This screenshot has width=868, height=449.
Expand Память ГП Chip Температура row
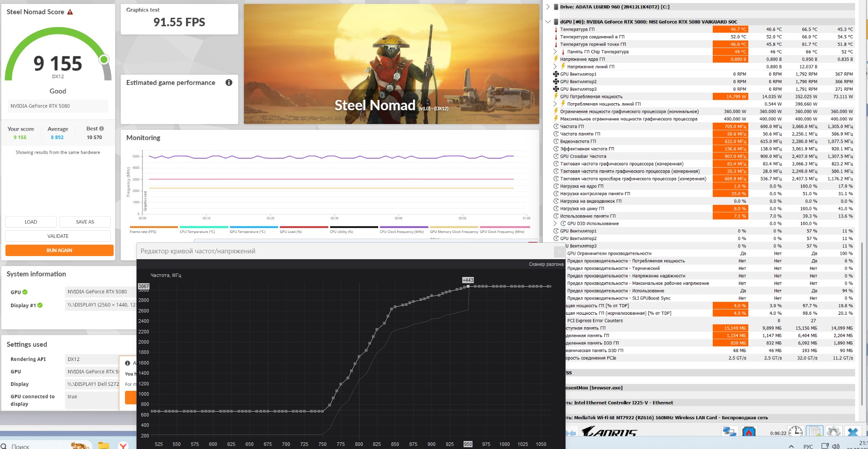[555, 52]
